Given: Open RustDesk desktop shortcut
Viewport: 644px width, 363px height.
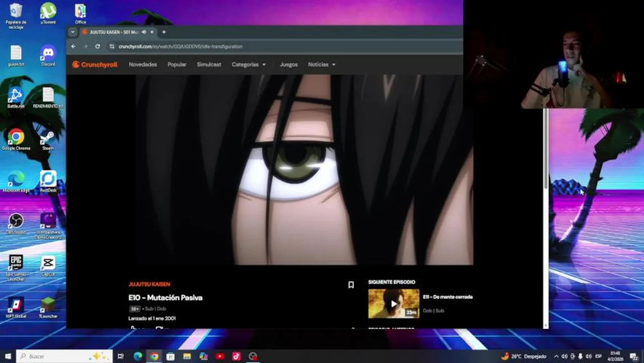Looking at the screenshot, I should click(48, 182).
